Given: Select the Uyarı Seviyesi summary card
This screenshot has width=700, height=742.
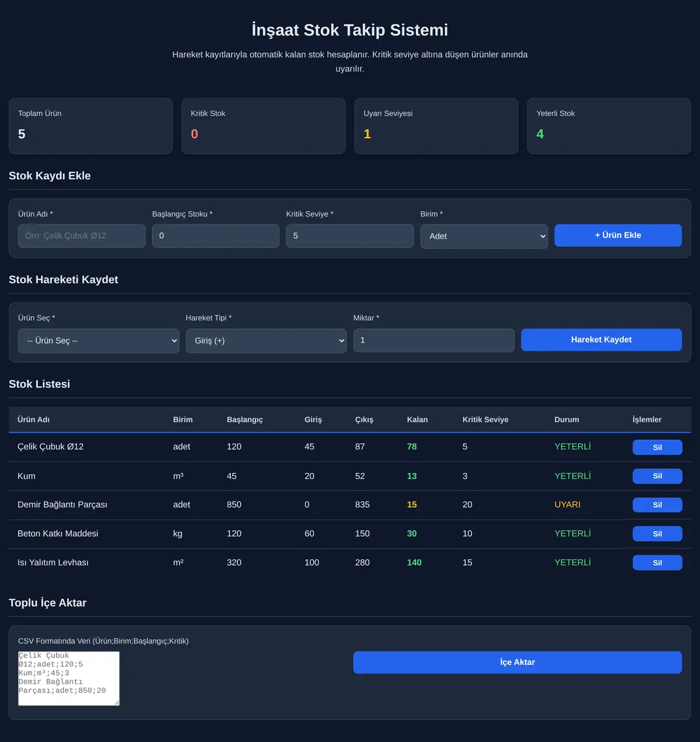Looking at the screenshot, I should click(x=436, y=126).
